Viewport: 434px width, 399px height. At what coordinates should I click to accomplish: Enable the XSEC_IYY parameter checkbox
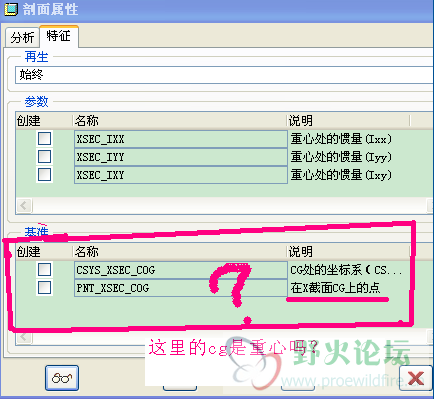(44, 156)
